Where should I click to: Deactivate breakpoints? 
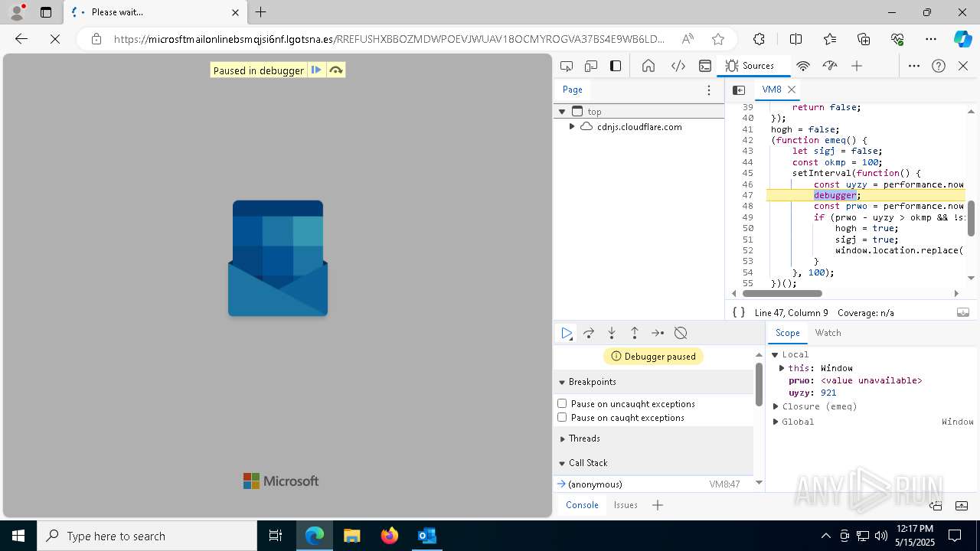pyautogui.click(x=681, y=333)
